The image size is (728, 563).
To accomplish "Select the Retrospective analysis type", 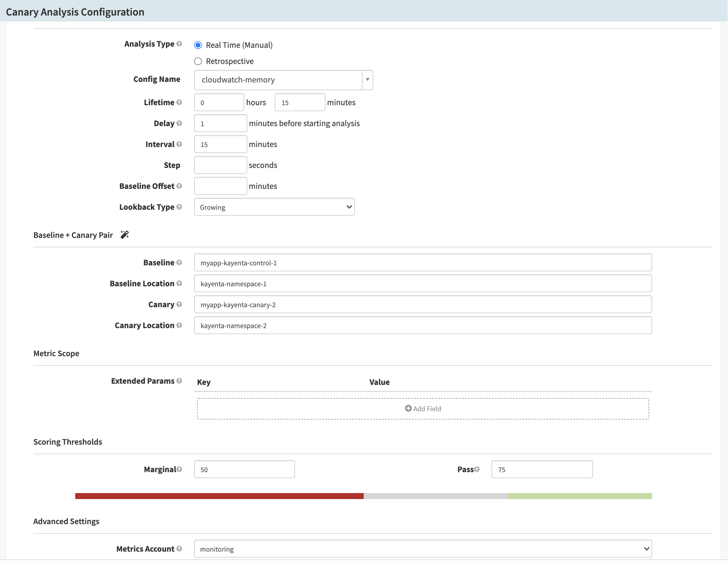I will click(x=198, y=61).
